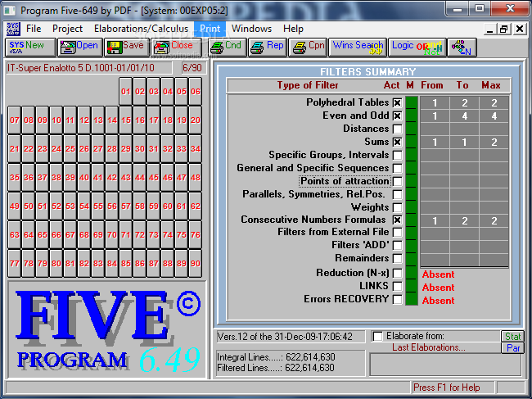The height and width of the screenshot is (399, 532).
Task: Enable the Remainders filter checkbox
Action: point(397,258)
